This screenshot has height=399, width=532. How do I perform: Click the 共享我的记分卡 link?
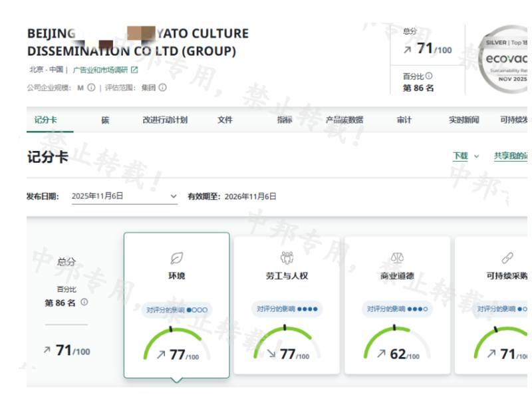[511, 156]
